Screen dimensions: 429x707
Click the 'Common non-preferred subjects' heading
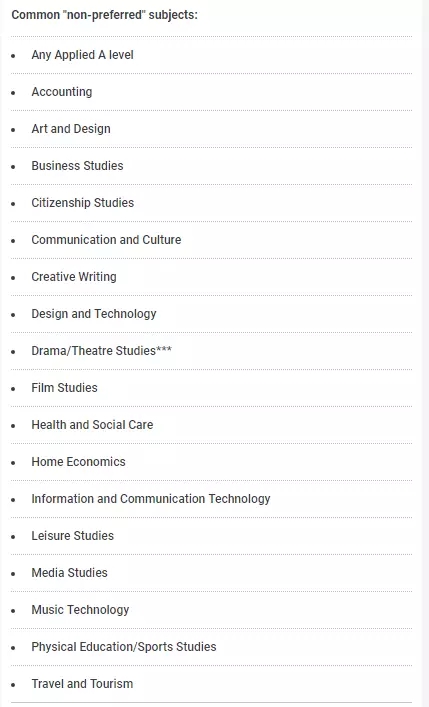pyautogui.click(x=105, y=15)
